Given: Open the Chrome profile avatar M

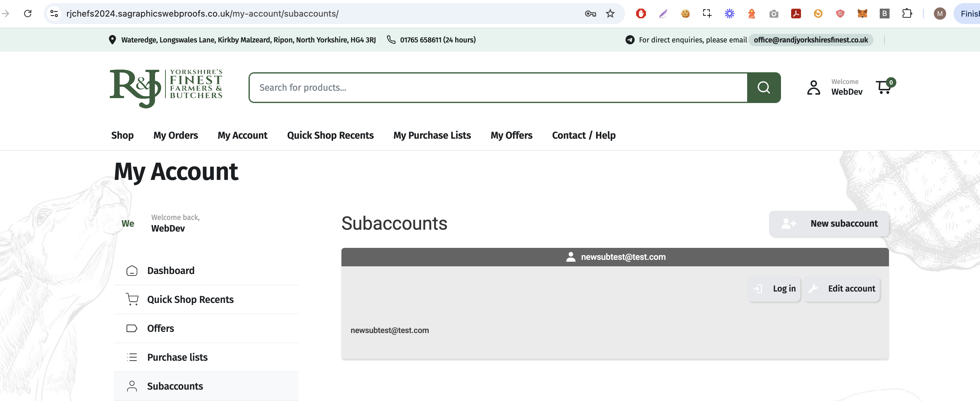Looking at the screenshot, I should [940, 14].
